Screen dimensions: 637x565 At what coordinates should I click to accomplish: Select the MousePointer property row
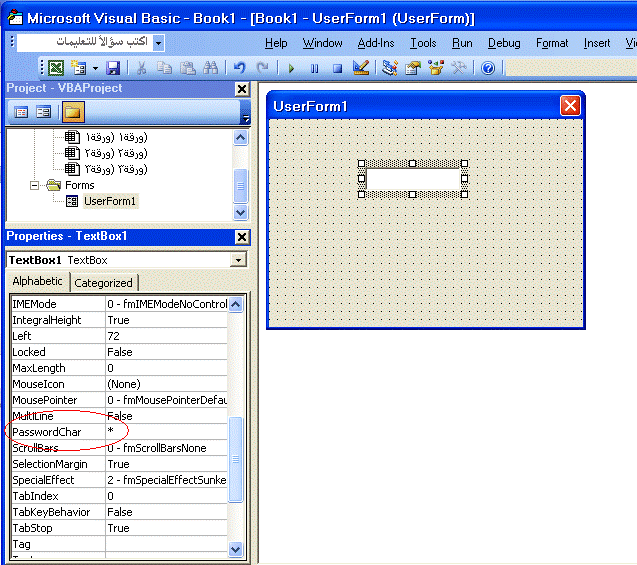coord(119,400)
